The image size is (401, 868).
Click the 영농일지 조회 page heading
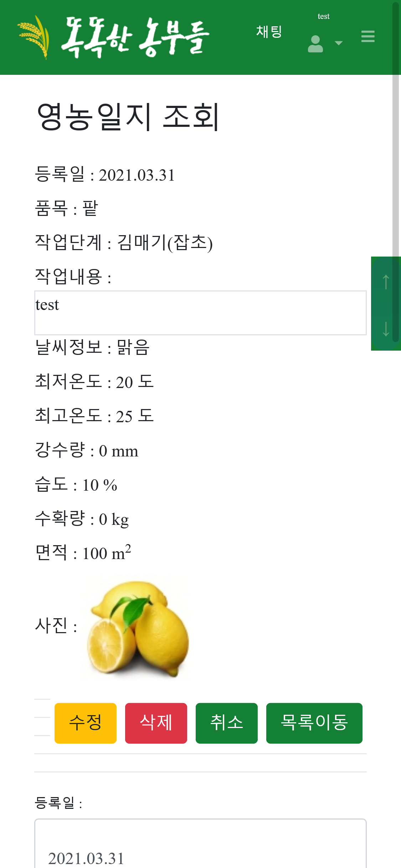click(x=128, y=117)
